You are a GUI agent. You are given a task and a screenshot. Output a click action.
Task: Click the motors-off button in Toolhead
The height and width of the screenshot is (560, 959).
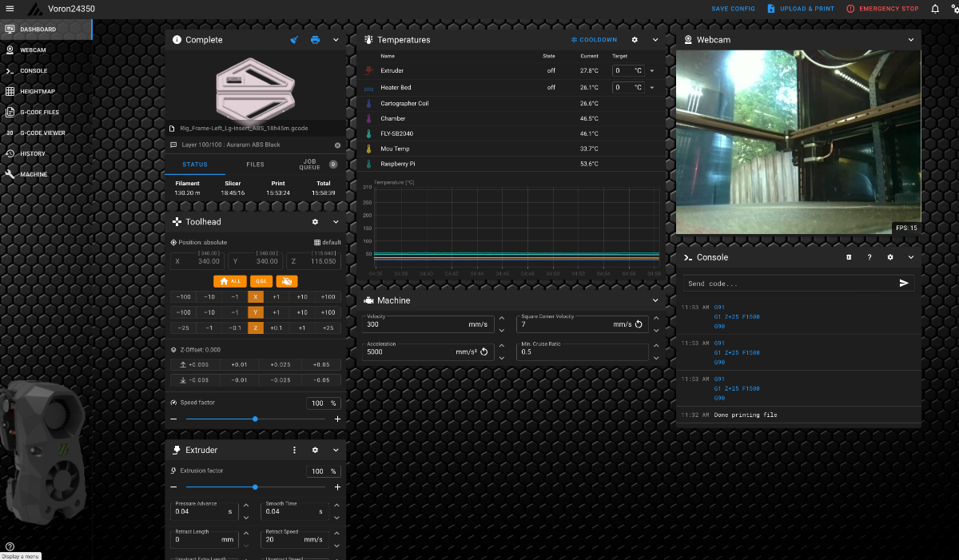tap(286, 281)
